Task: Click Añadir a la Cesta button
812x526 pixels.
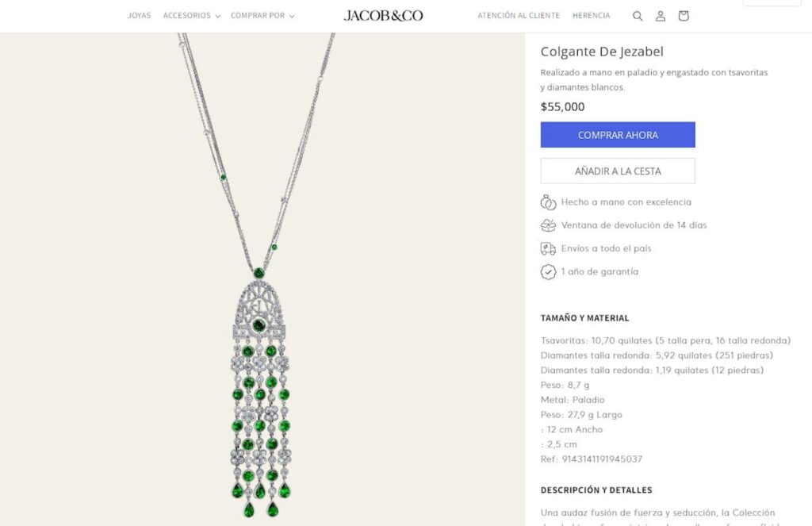Action: 618,171
